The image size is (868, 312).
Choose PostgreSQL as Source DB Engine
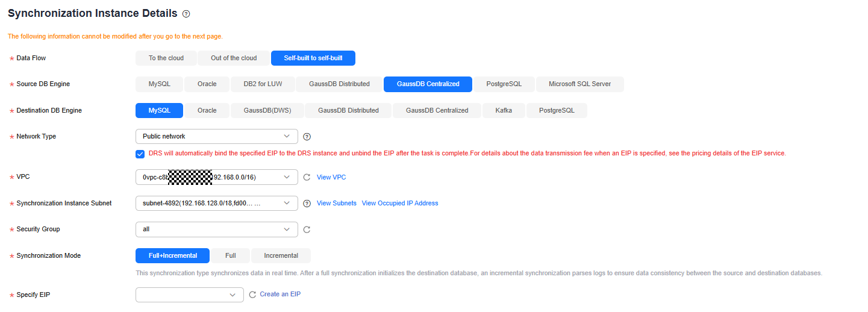coord(504,84)
